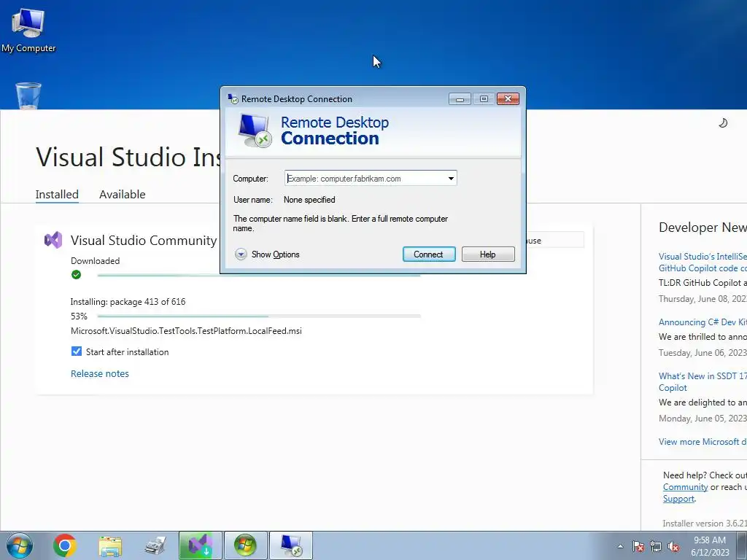Switch to the Available tab
The image size is (747, 560).
pos(123,194)
